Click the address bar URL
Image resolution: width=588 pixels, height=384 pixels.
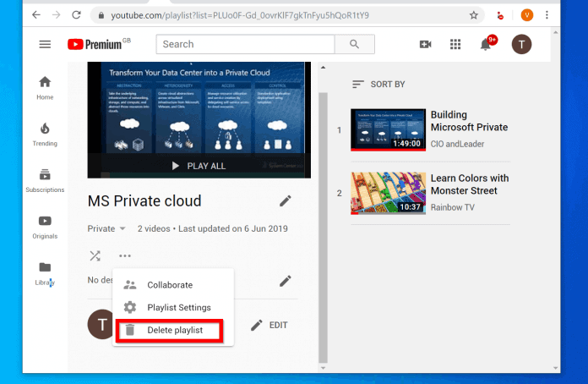tap(240, 15)
